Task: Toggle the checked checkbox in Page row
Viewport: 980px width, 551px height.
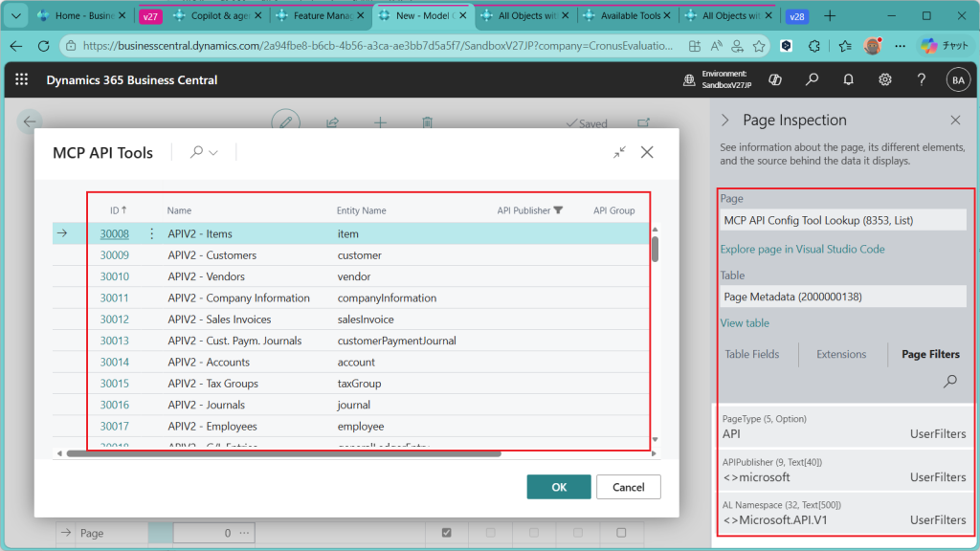Action: 446,533
